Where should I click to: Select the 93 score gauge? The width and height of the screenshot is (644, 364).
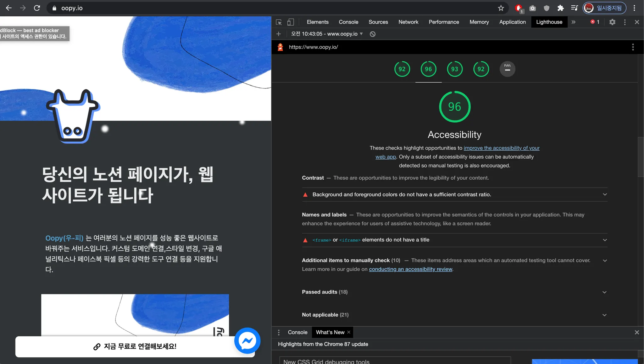(455, 69)
